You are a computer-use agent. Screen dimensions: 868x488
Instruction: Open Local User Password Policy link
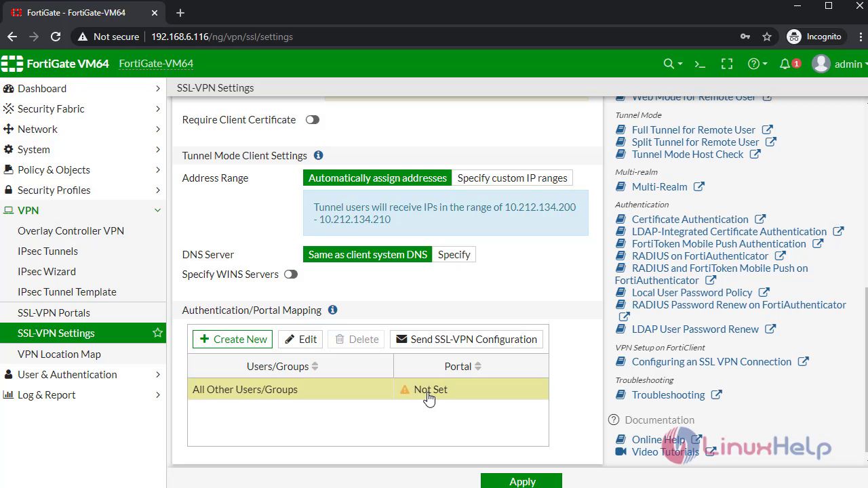tap(692, 292)
